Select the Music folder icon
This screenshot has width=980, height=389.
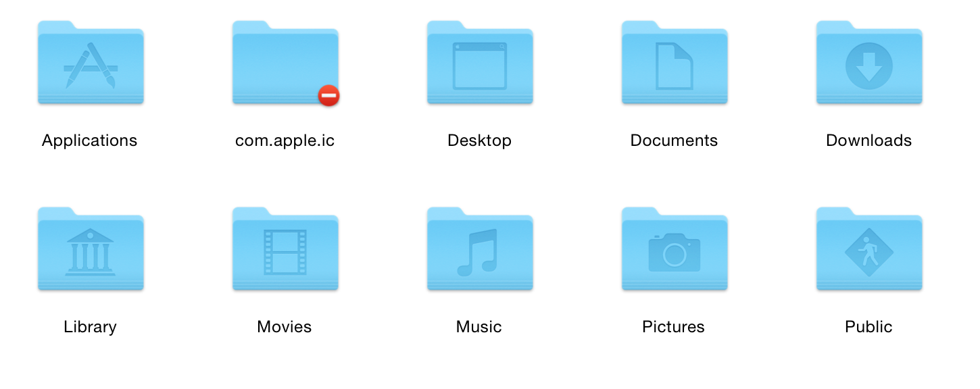[x=480, y=249]
